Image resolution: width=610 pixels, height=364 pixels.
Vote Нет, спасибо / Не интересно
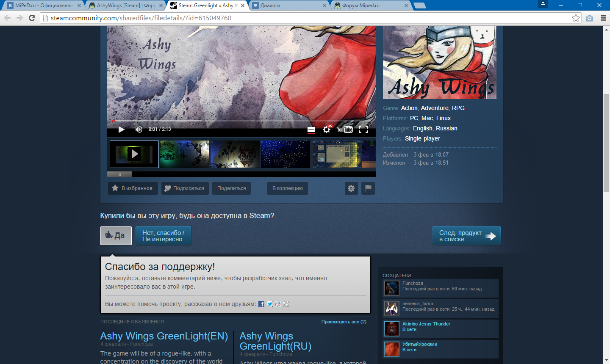click(163, 236)
